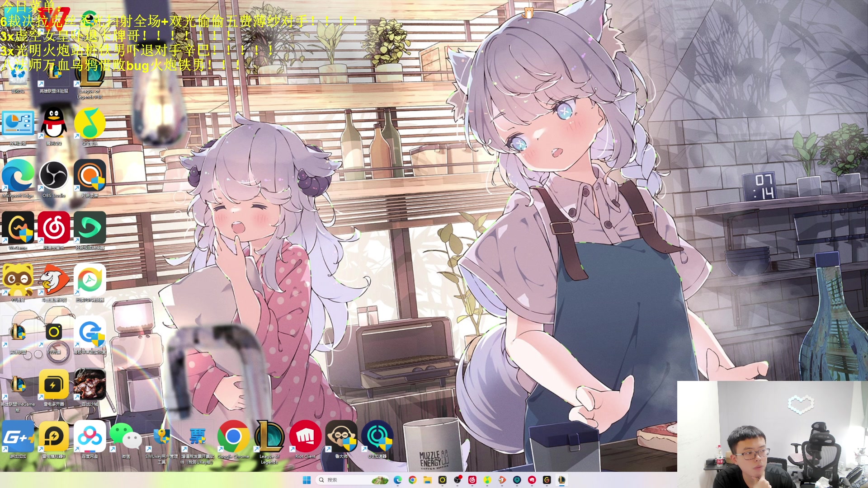Viewport: 868px width, 488px height.
Task: Open 雷电多开器 desktop shortcut
Action: (54, 388)
